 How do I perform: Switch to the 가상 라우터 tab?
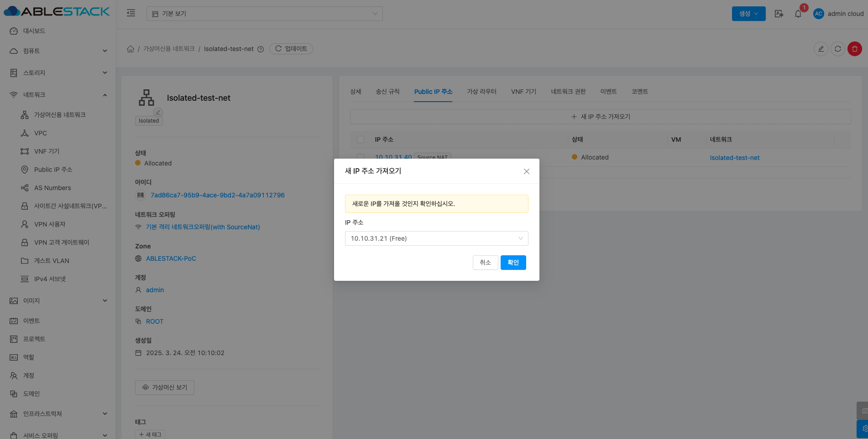tap(481, 92)
